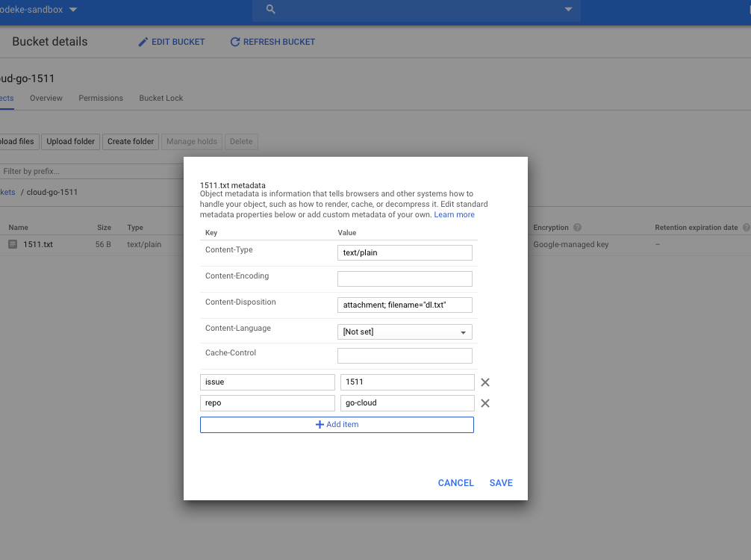Image resolution: width=751 pixels, height=560 pixels.
Task: Open the Learn more link
Action: (x=454, y=214)
